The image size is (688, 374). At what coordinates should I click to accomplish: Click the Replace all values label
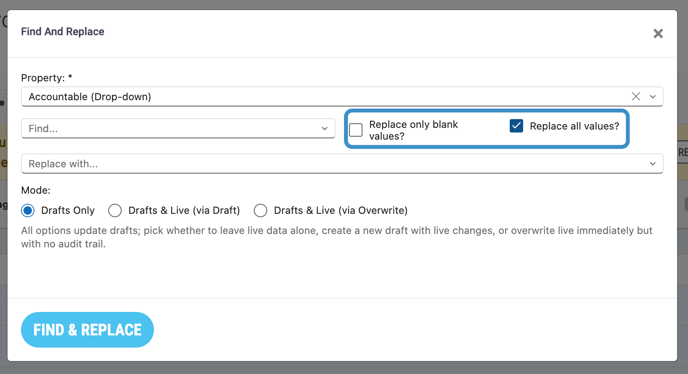point(574,126)
